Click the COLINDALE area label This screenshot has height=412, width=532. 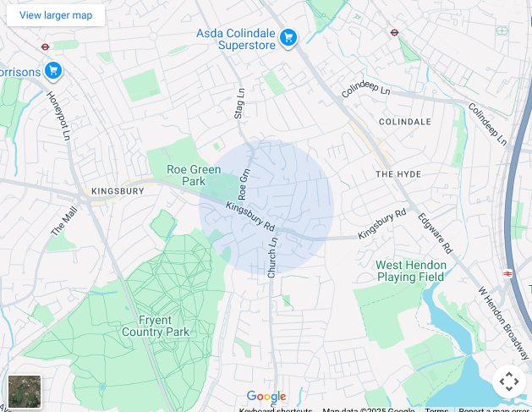pyautogui.click(x=405, y=122)
